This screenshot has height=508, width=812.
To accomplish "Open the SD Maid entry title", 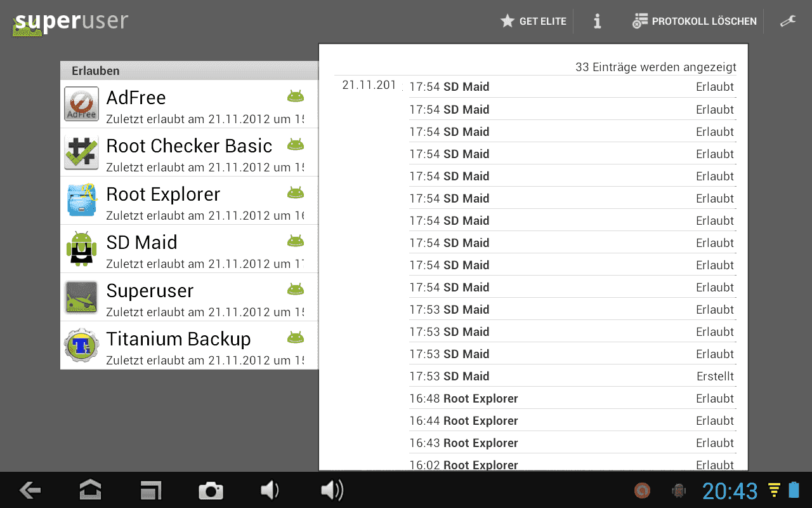I will pyautogui.click(x=141, y=242).
